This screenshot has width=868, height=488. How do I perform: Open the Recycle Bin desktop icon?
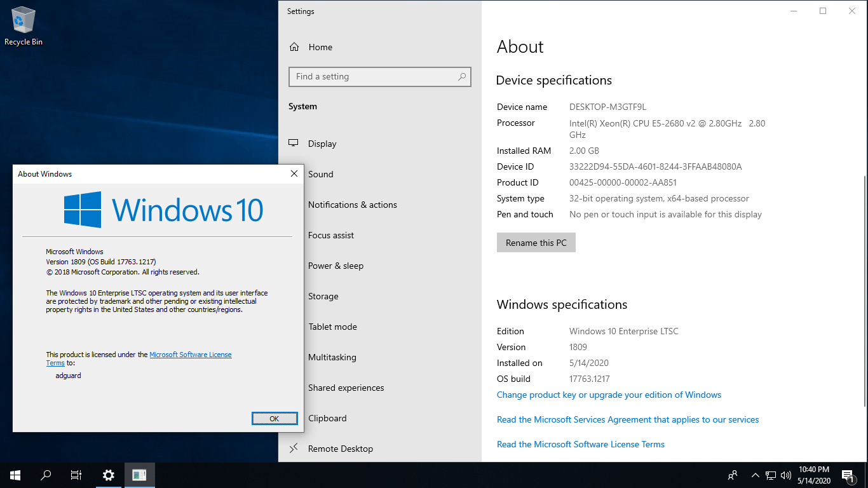pyautogui.click(x=24, y=25)
